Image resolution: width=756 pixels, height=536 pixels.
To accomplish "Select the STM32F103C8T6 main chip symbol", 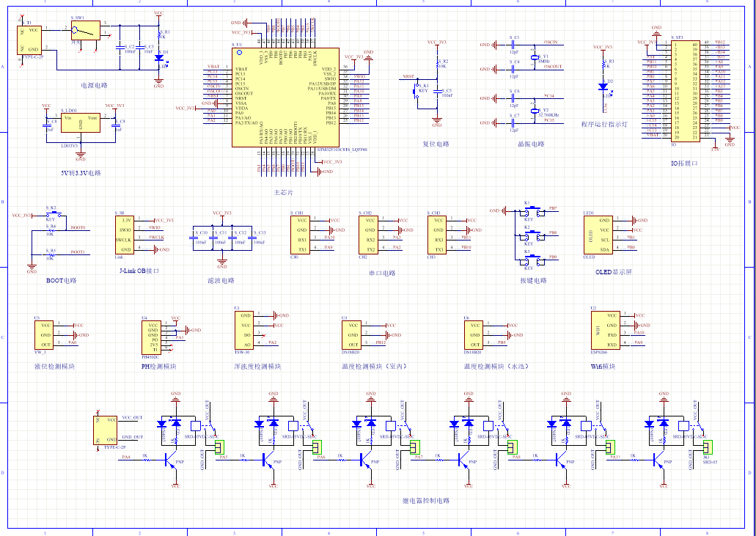I will click(x=285, y=98).
